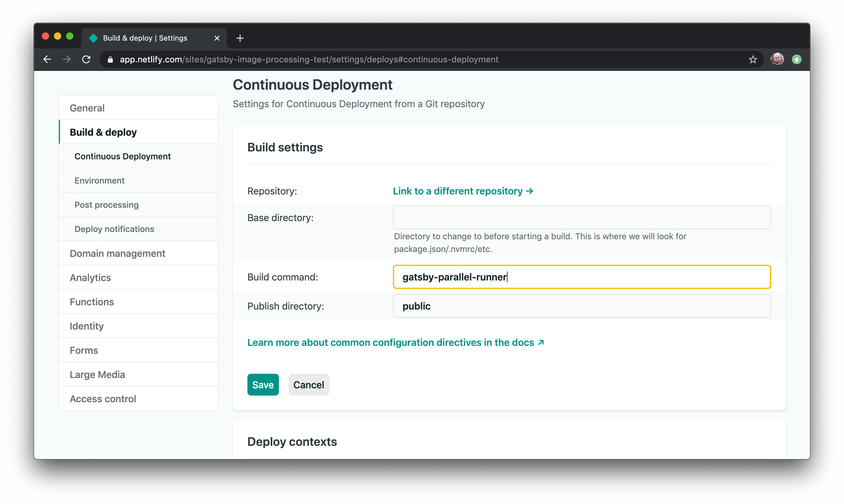Navigate to Domain management settings
844x504 pixels.
(117, 253)
